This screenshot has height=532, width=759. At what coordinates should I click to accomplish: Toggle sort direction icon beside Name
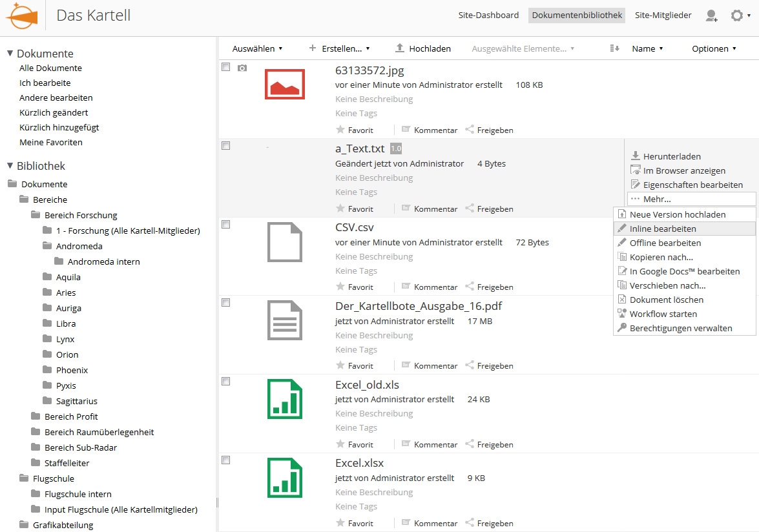(614, 48)
